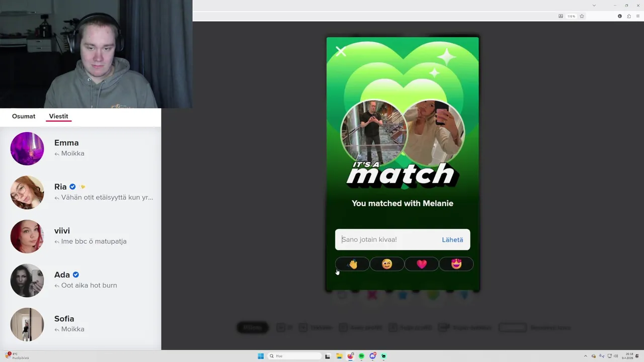The width and height of the screenshot is (644, 362).
Task: Click the 'You matched with Melanie' text
Action: (x=403, y=203)
